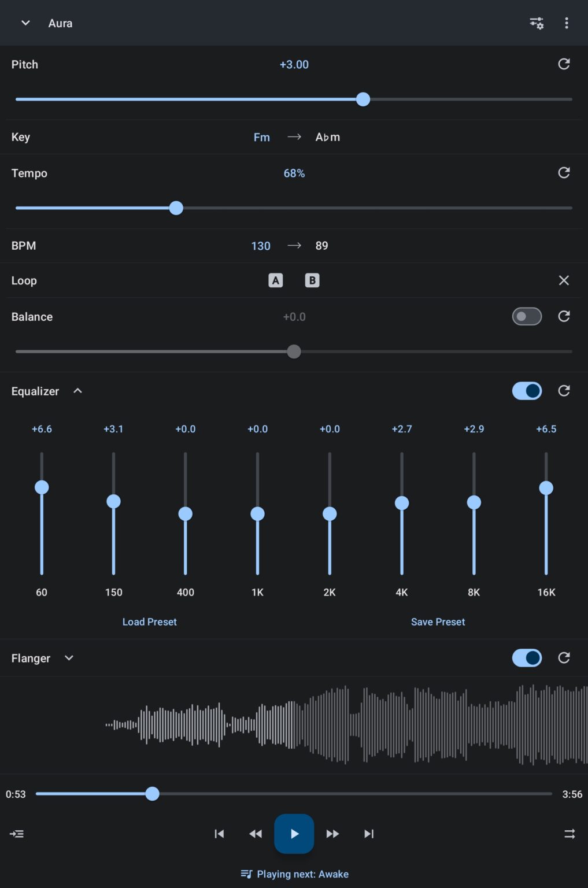Reset the Pitch slider to default
The image size is (588, 888).
pos(564,64)
